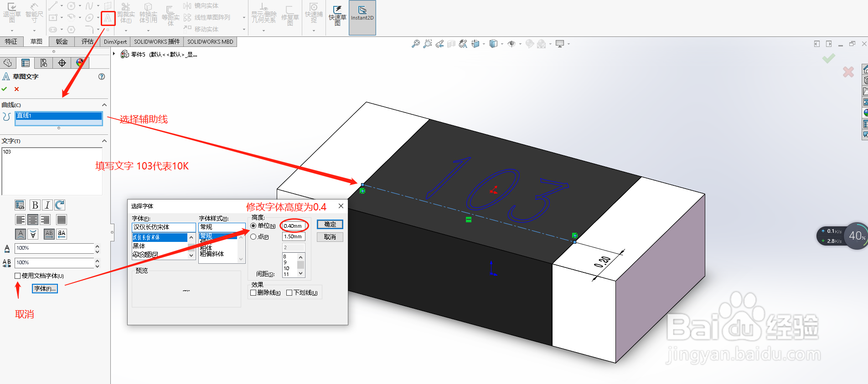Enable Underline (下划线) checkbox

click(289, 292)
